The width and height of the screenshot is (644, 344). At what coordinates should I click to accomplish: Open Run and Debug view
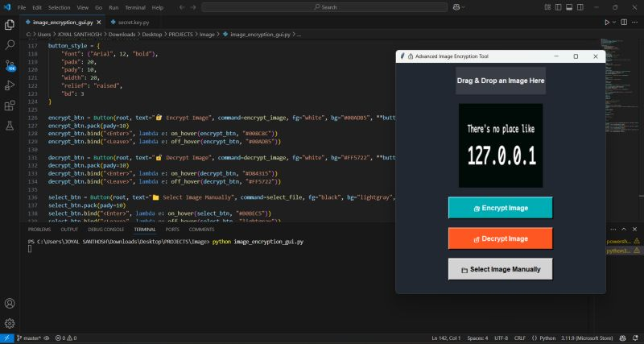tap(10, 85)
